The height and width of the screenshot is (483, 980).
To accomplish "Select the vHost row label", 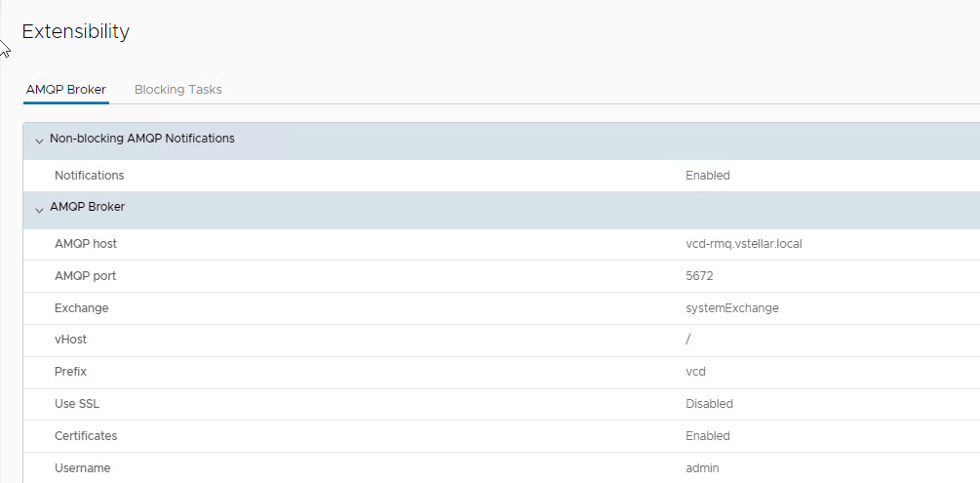I will point(71,340).
